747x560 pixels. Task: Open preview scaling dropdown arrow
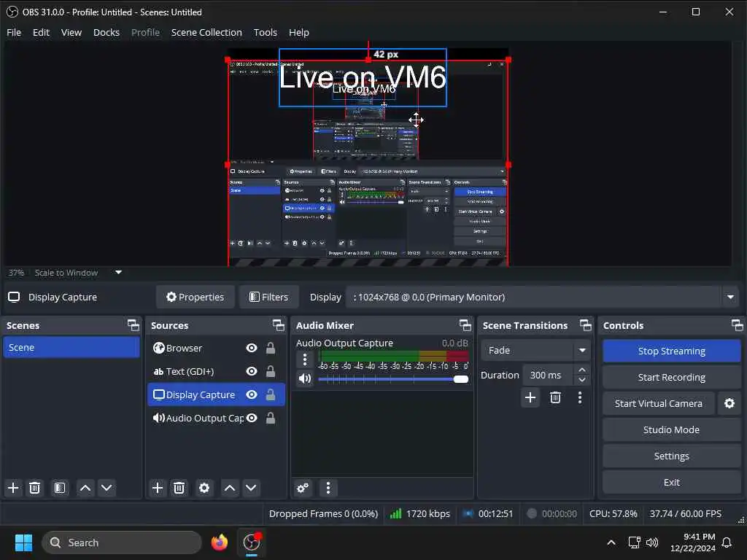pos(119,273)
